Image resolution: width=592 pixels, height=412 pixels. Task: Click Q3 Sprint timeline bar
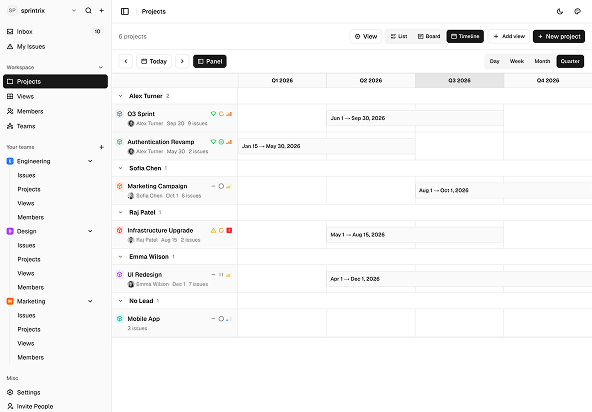[x=415, y=118]
